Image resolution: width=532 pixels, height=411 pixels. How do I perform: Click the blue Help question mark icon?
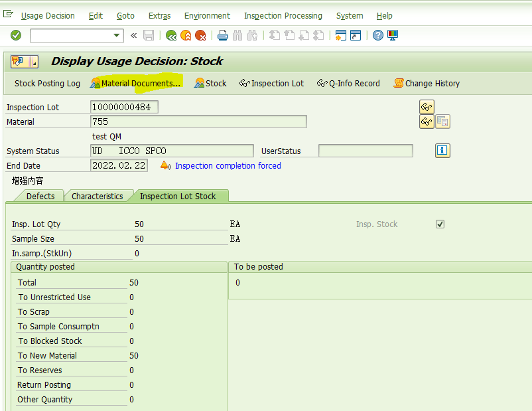pos(377,35)
